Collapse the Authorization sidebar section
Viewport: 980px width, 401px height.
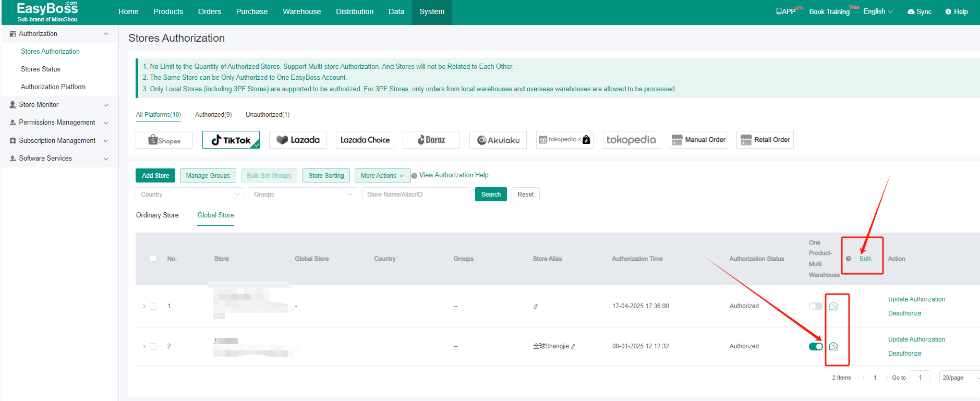click(106, 34)
